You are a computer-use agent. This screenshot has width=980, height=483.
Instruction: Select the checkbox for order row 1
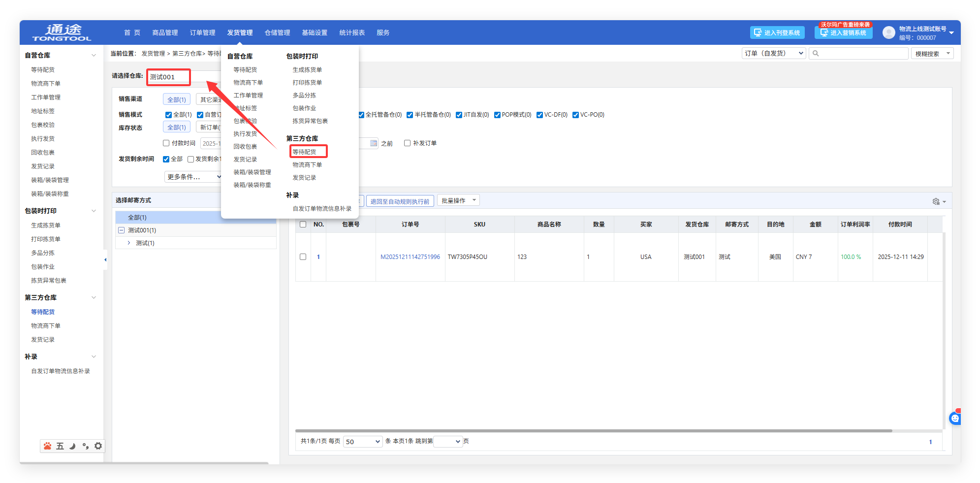pyautogui.click(x=303, y=257)
